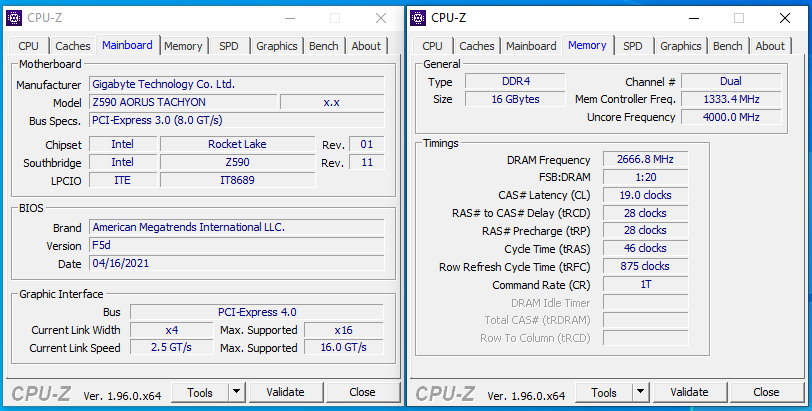Minimize the left CPU-Z window
This screenshot has height=411, width=812.
point(290,18)
